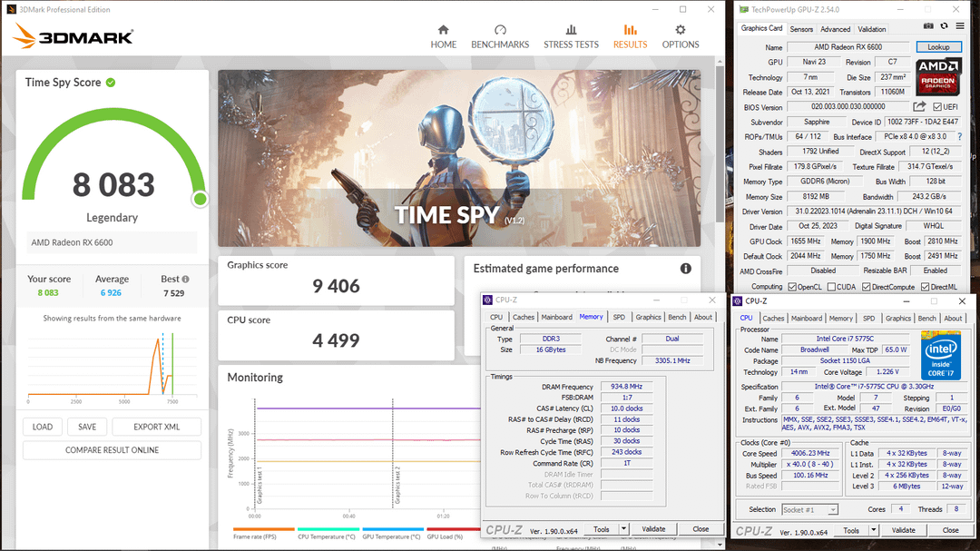
Task: Open Tools dropdown arrow in CPU-Z memory window
Action: click(623, 529)
